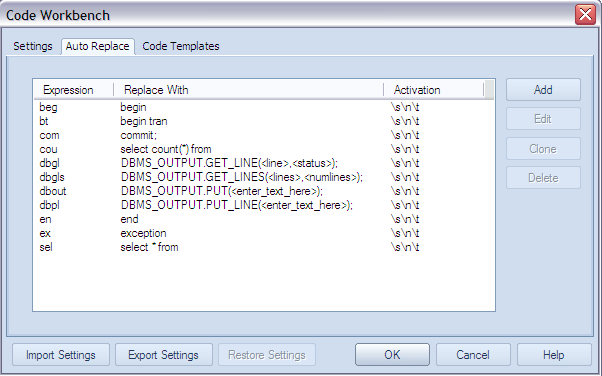
Task: Close the Code Workbench dialog
Action: [585, 15]
